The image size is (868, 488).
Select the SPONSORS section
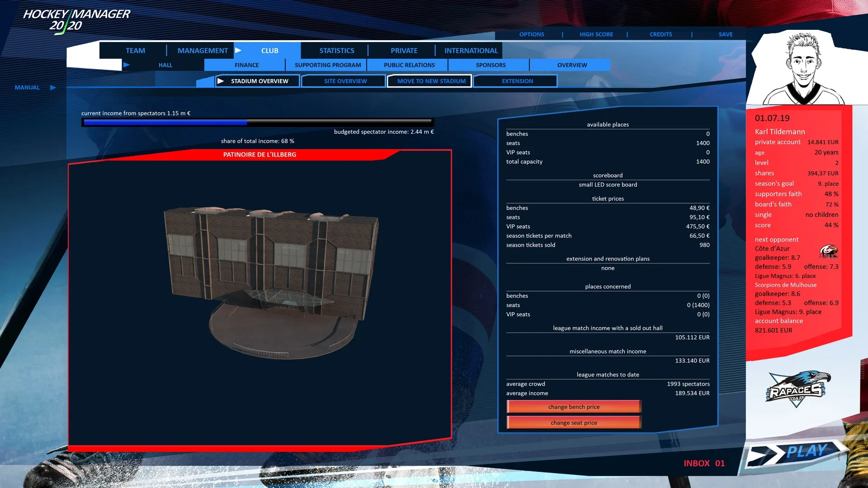(491, 65)
